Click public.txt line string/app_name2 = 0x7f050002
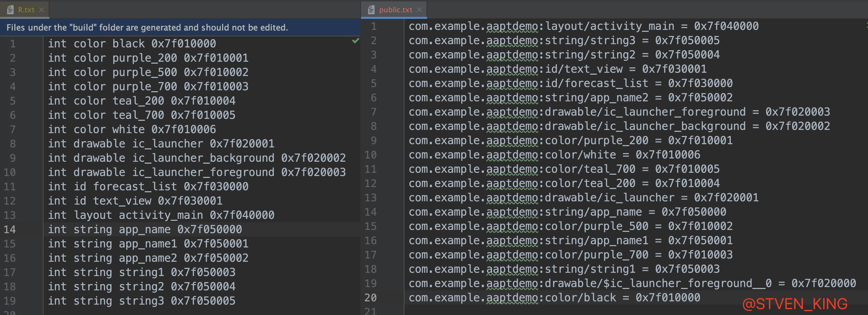 click(x=570, y=97)
